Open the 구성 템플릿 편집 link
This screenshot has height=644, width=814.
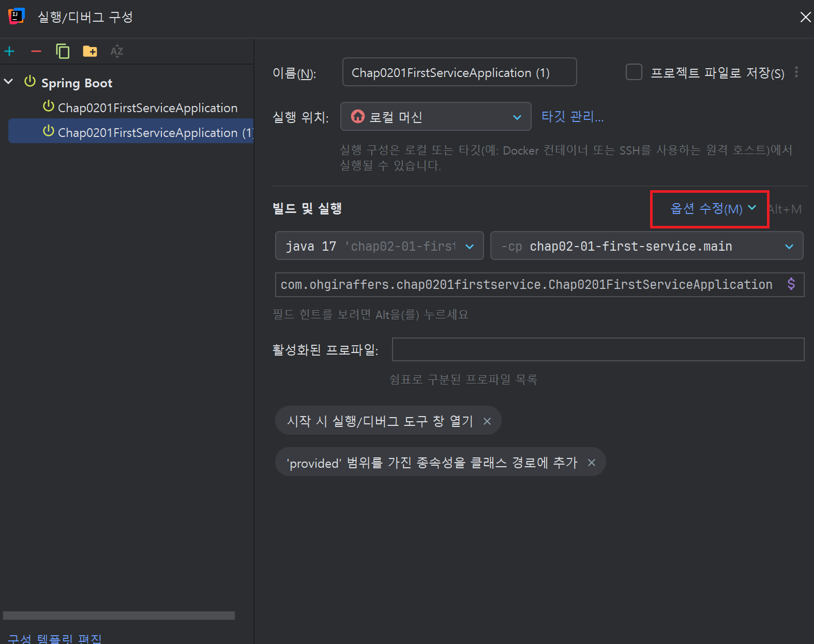pos(54,638)
